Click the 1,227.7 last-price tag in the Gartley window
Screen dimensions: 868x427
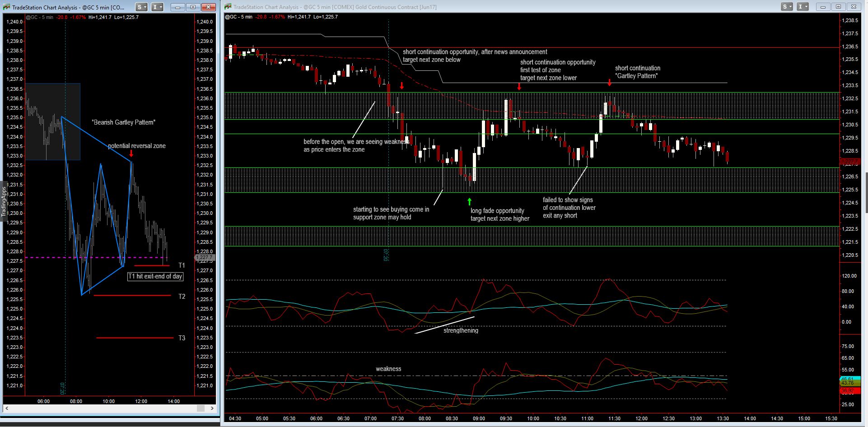click(205, 257)
